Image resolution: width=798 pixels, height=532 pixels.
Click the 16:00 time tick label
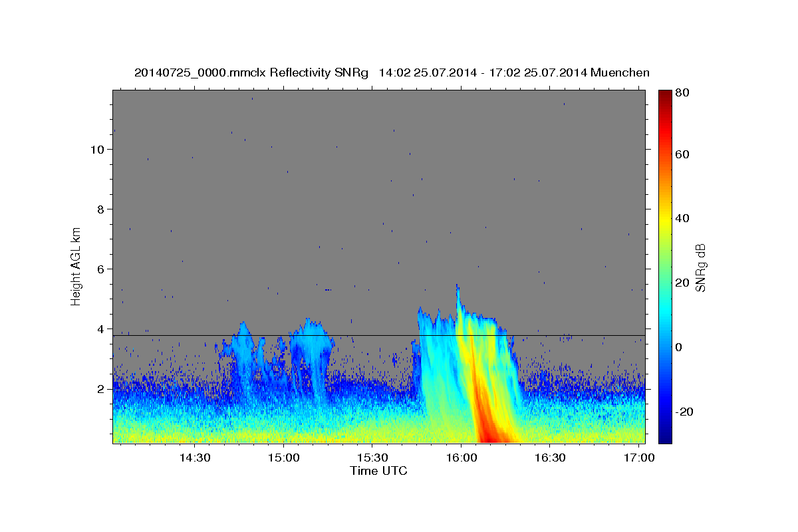[461, 458]
